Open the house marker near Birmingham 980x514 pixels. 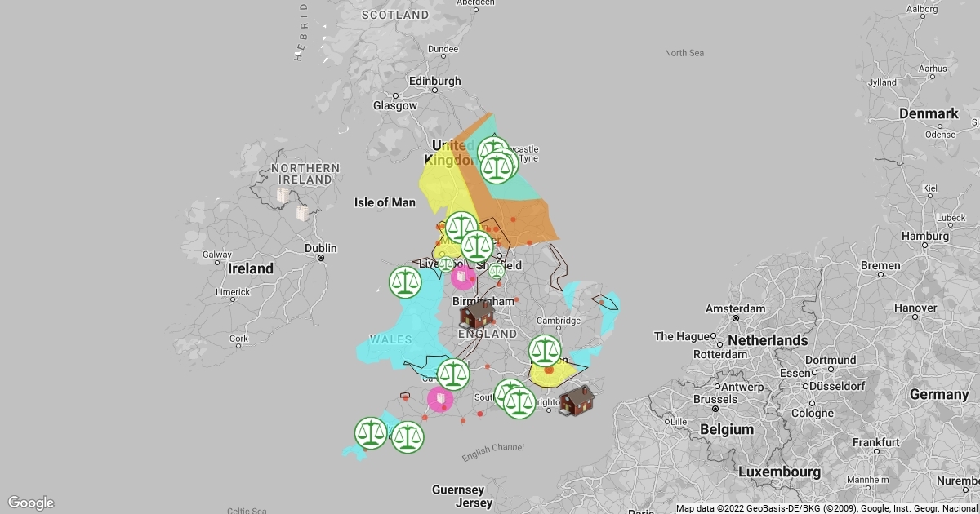477,313
